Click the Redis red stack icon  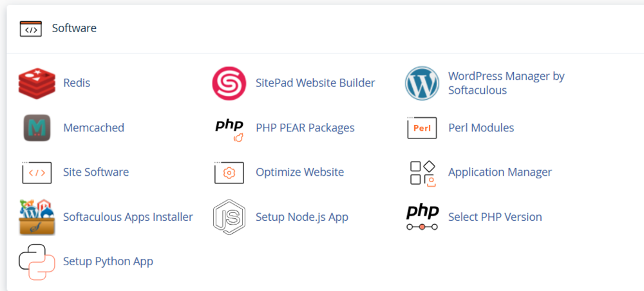pyautogui.click(x=37, y=83)
